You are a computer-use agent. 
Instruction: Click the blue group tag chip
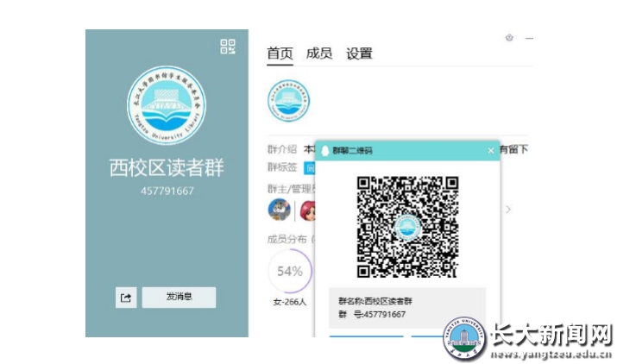(310, 168)
